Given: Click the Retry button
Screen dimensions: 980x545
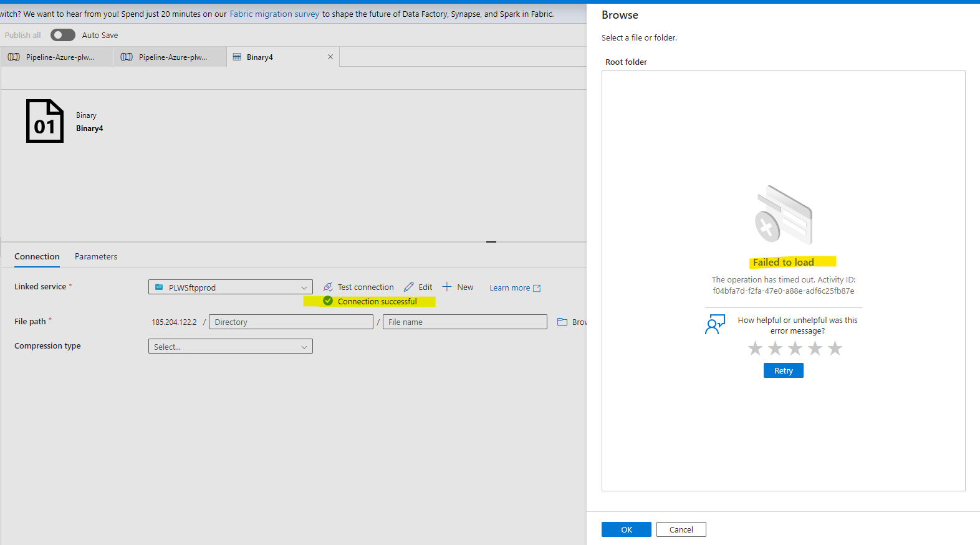Looking at the screenshot, I should click(784, 370).
